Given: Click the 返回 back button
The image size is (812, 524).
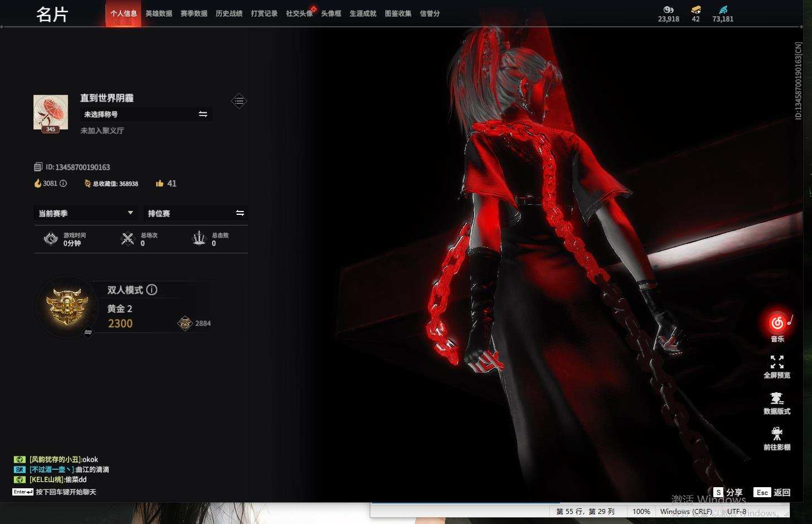Looking at the screenshot, I should click(772, 492).
